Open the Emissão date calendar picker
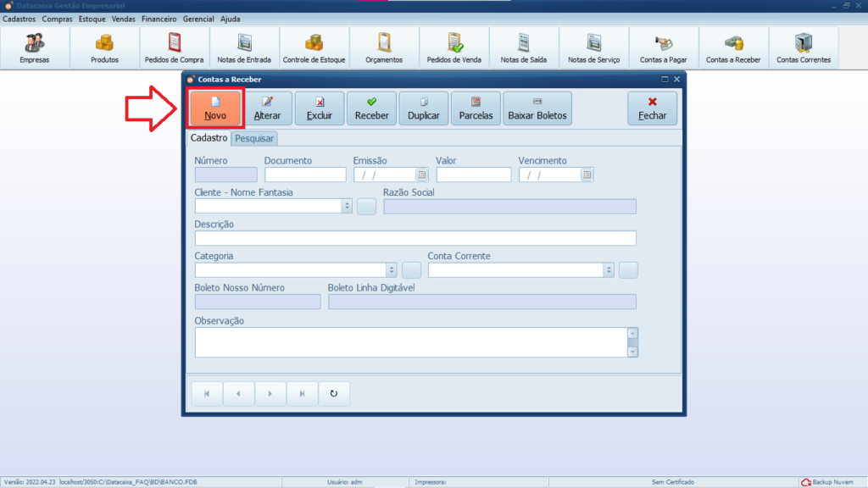The image size is (868, 488). click(x=421, y=175)
